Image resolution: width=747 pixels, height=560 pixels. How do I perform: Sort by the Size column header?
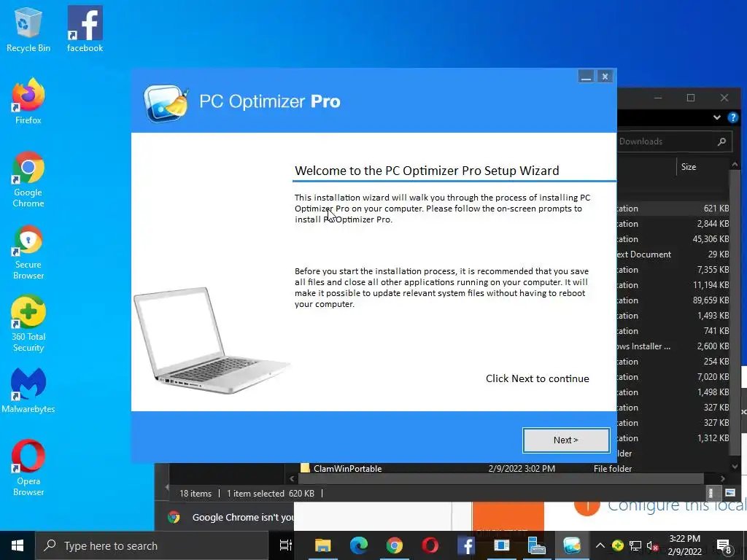tap(689, 167)
